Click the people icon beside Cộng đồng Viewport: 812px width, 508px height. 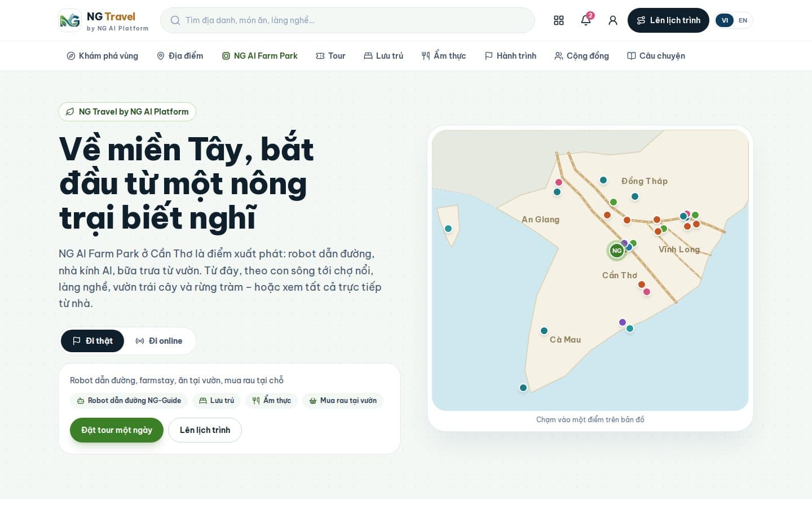559,56
